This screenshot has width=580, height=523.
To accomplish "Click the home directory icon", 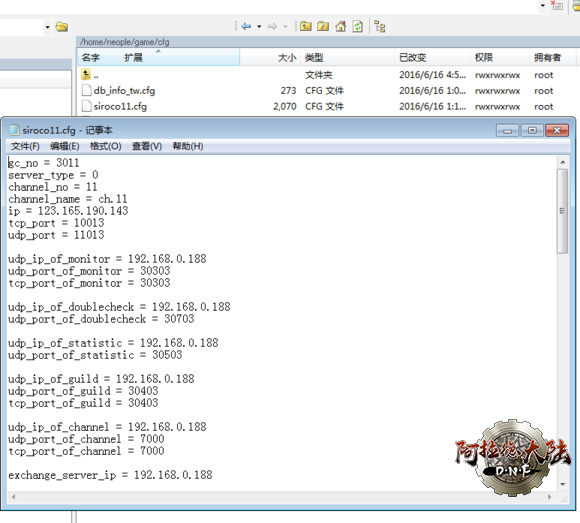I will tap(340, 26).
